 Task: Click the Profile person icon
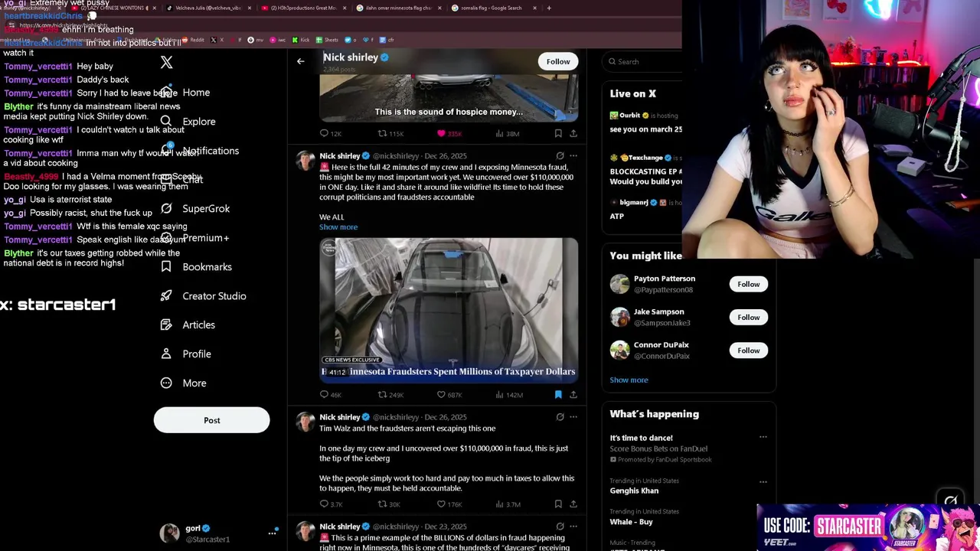166,354
